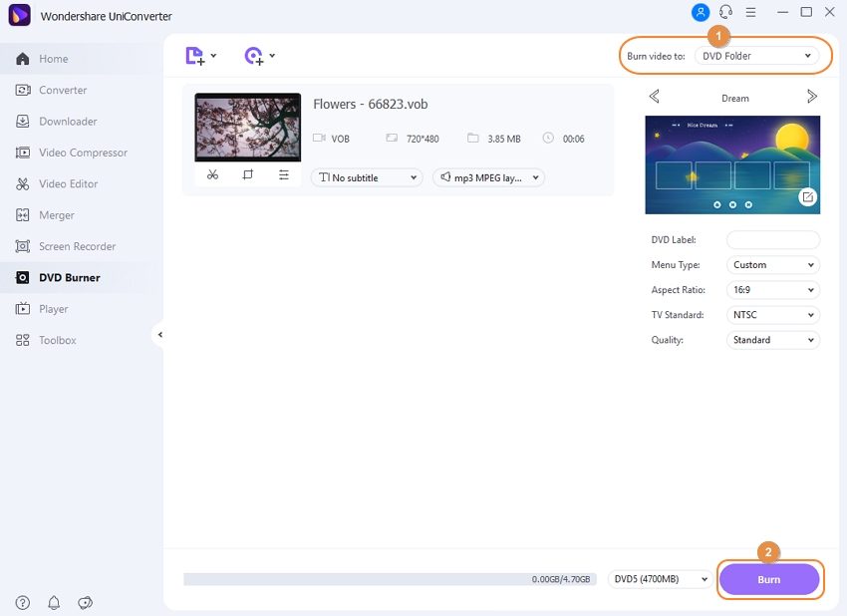The height and width of the screenshot is (616, 847).
Task: Open the Aspect Ratio 16:9 dropdown
Action: tap(773, 290)
